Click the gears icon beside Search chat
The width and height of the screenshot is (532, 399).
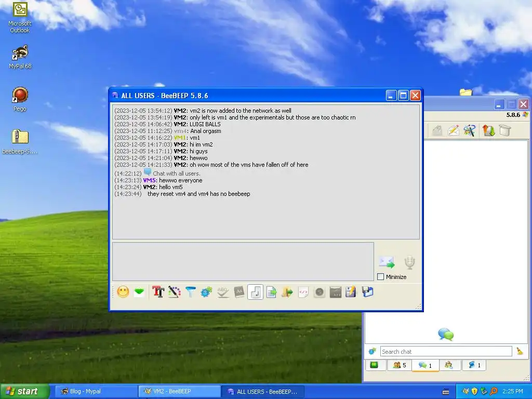372,352
